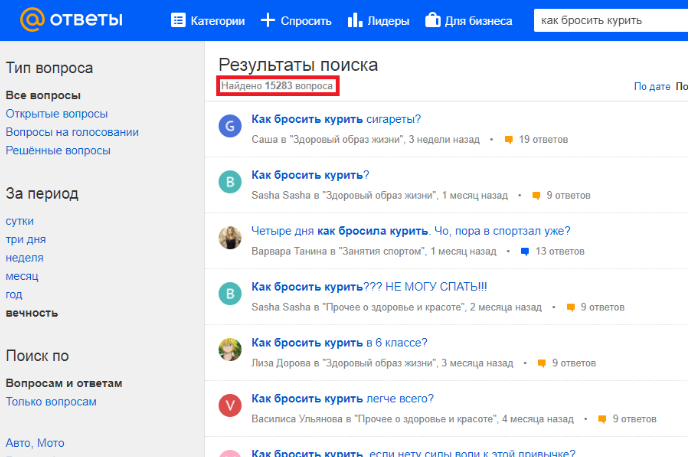Click the orange comment icon beside 19 ответов
The width and height of the screenshot is (692, 457).
509,140
